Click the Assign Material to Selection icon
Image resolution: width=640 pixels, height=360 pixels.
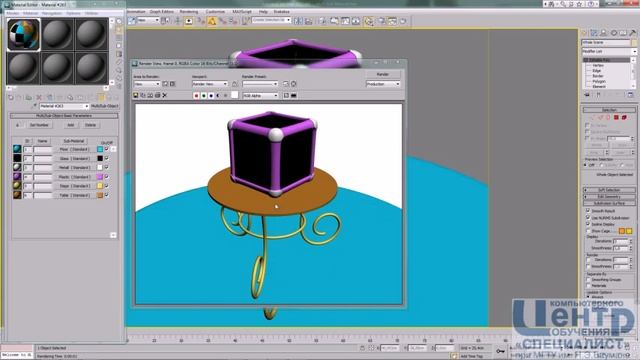pyautogui.click(x=29, y=98)
